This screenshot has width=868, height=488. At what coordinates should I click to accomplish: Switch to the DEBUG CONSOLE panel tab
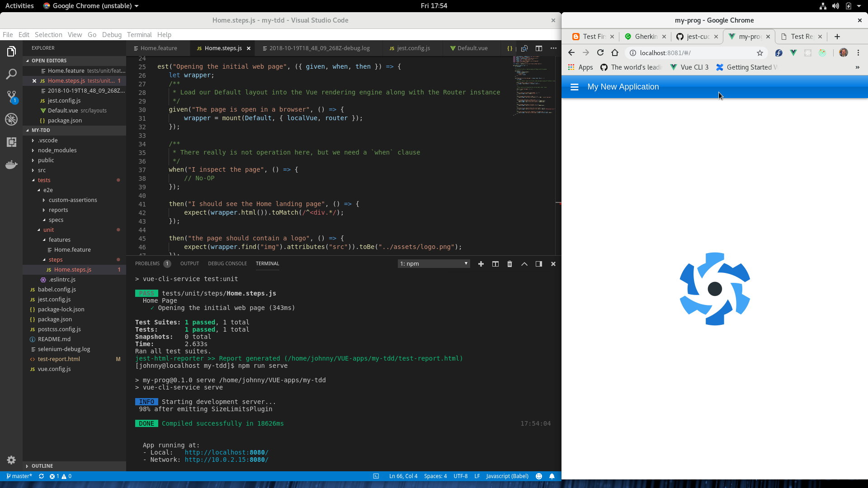tap(227, 263)
